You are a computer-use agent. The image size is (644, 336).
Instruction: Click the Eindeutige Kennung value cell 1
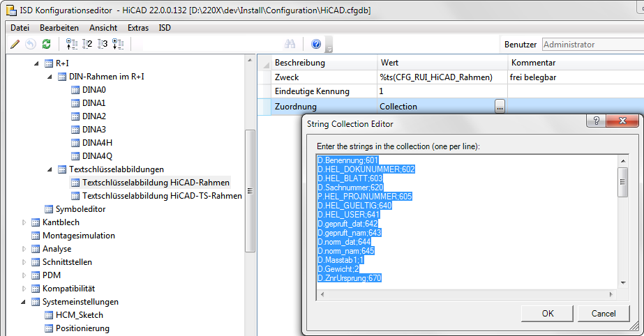coord(442,91)
